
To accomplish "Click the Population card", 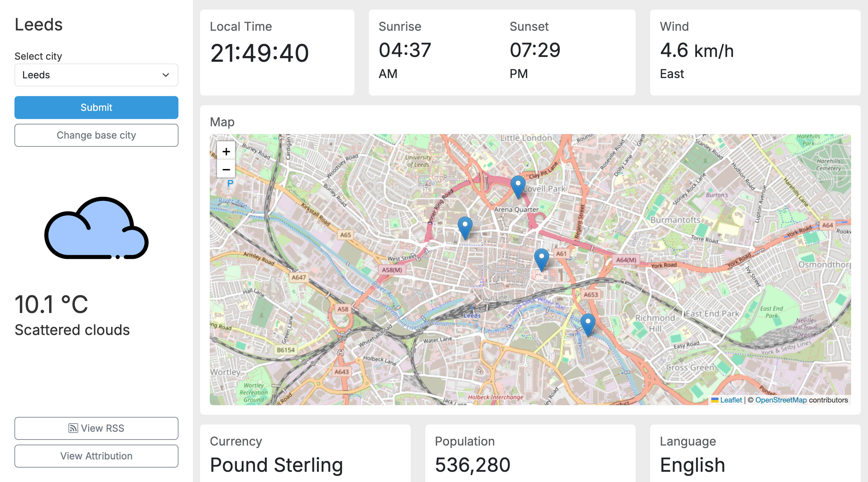I will [530, 453].
